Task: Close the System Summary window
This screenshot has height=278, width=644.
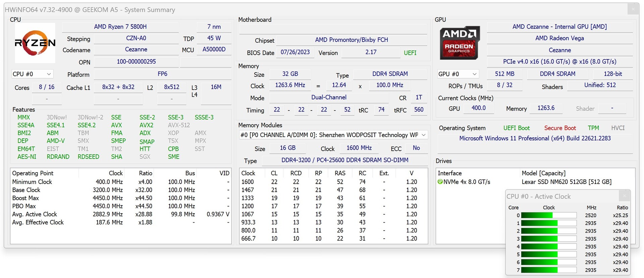Action: pos(633,9)
